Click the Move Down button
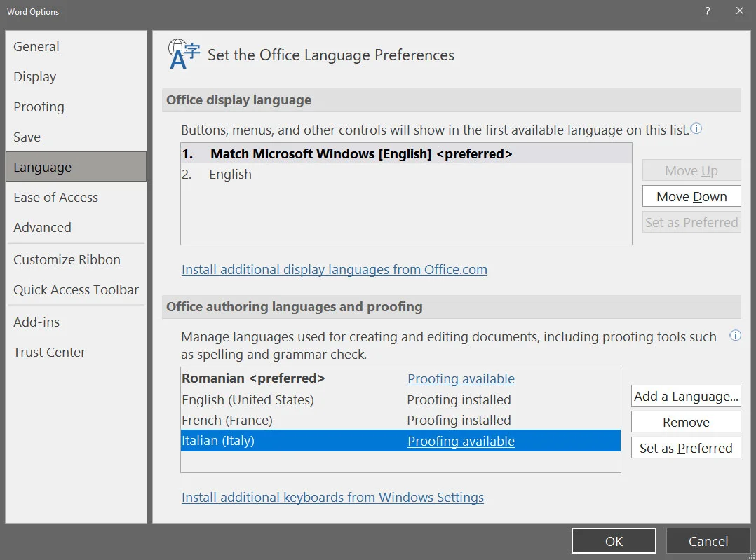Image resolution: width=756 pixels, height=560 pixels. pyautogui.click(x=691, y=197)
